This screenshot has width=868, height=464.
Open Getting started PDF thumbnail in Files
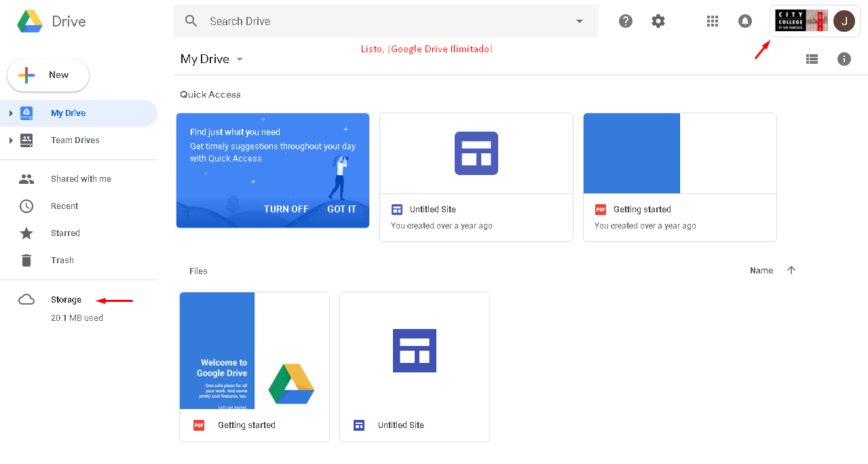click(x=254, y=351)
